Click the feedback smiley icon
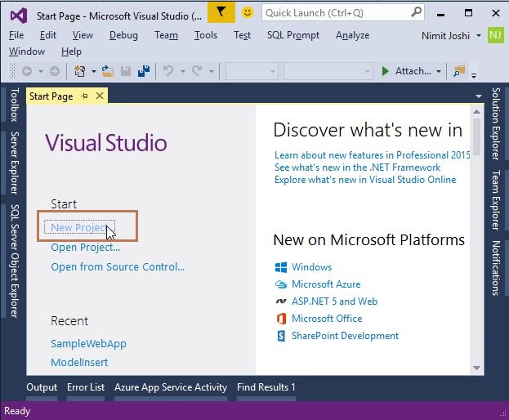 tap(248, 12)
